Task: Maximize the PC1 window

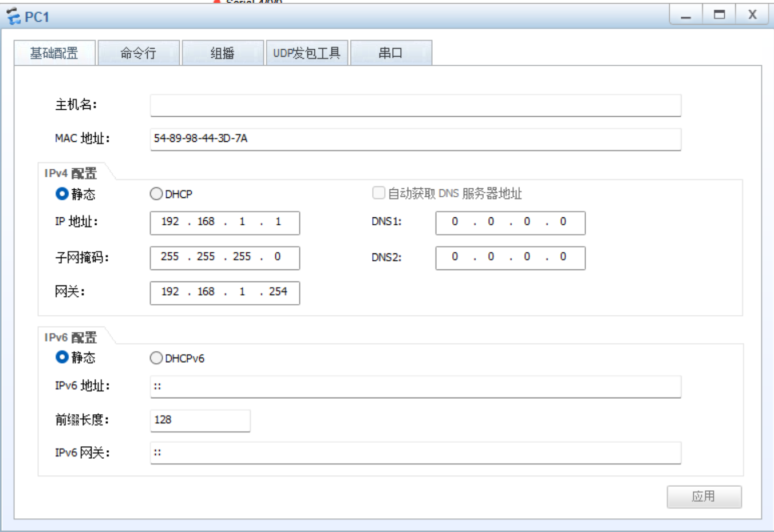Action: click(x=720, y=14)
